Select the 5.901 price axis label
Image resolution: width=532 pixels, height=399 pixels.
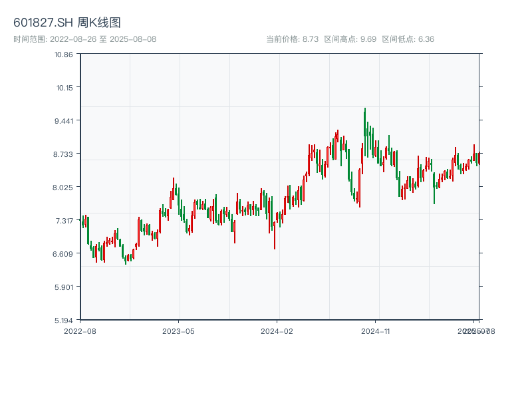click(x=64, y=287)
